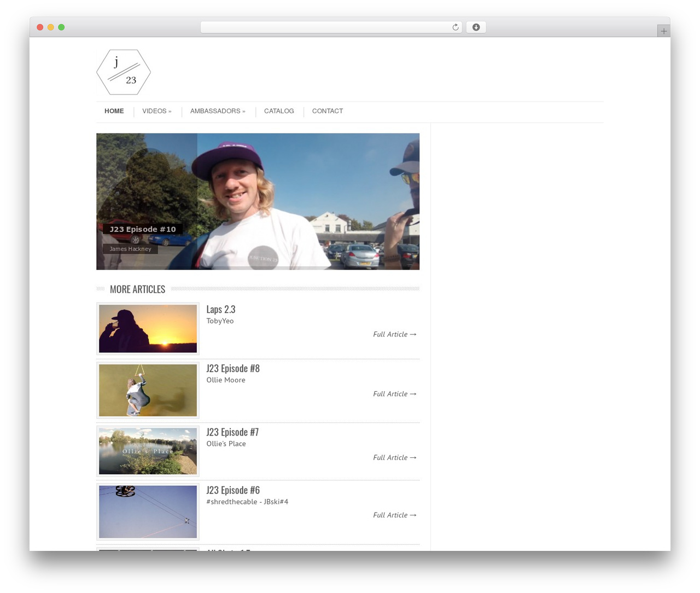The image size is (700, 593).
Task: Open the J23 Episode #7 title
Action: [232, 432]
